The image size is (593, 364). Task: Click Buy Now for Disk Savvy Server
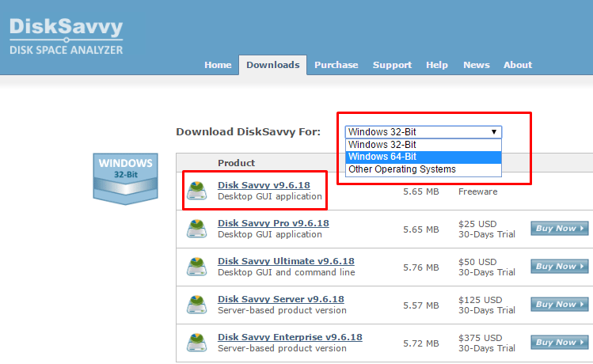(x=559, y=305)
